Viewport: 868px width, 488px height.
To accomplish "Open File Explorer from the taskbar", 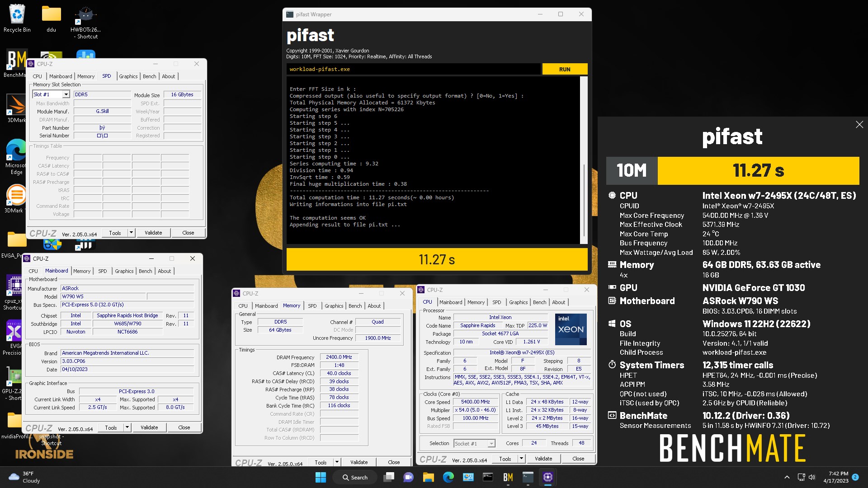I will point(428,477).
